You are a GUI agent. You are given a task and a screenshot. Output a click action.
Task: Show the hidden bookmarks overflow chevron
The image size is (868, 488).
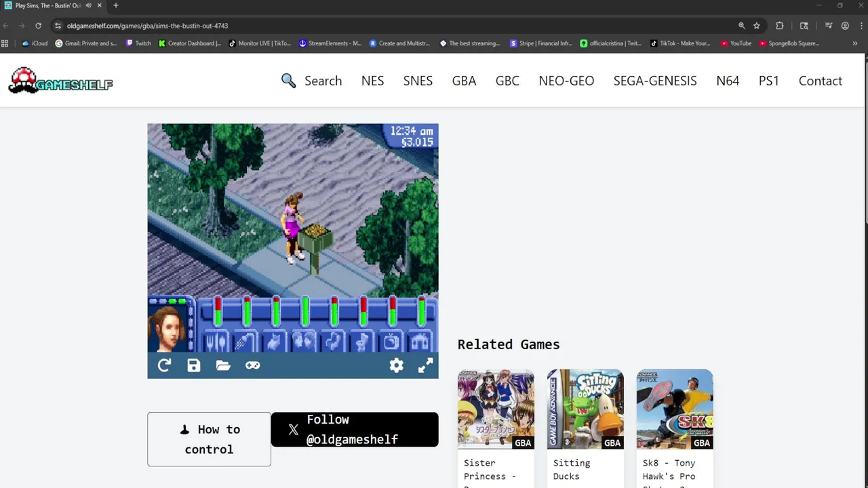coord(855,43)
